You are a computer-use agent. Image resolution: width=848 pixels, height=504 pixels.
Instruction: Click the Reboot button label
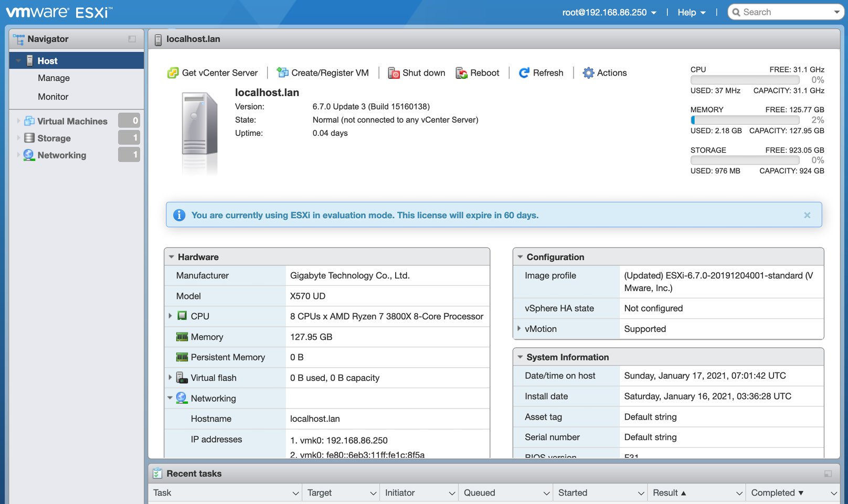click(485, 73)
